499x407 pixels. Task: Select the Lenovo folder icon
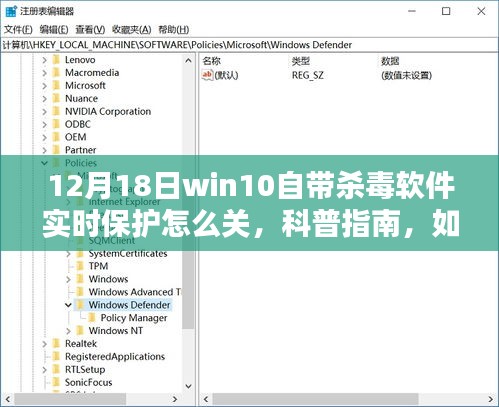(56, 60)
